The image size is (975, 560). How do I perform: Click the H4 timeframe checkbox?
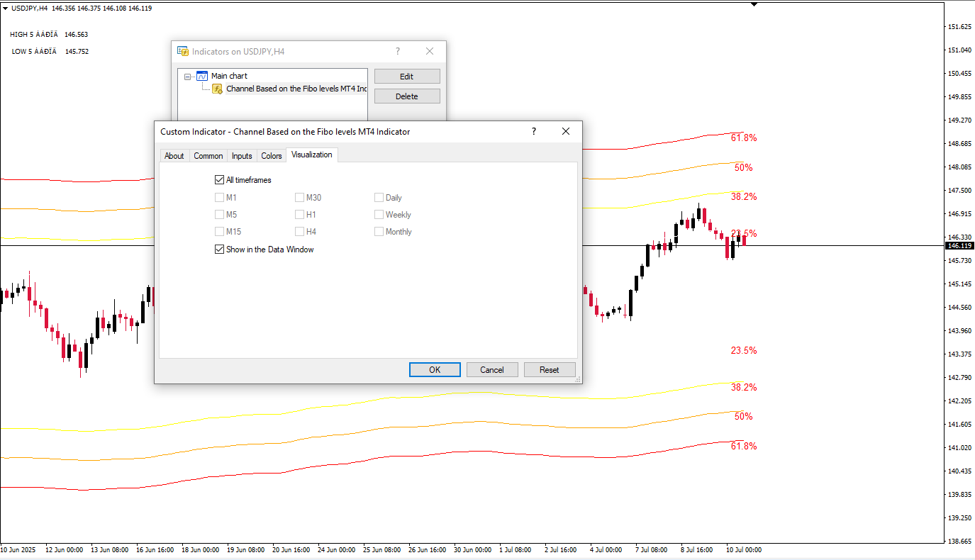pyautogui.click(x=300, y=232)
